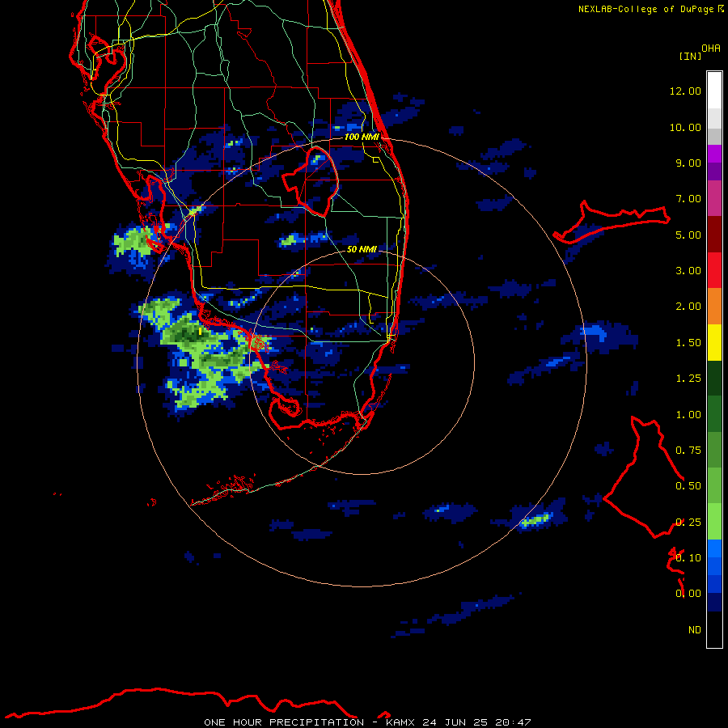Click the 3.00 legend value

pyautogui.click(x=688, y=271)
